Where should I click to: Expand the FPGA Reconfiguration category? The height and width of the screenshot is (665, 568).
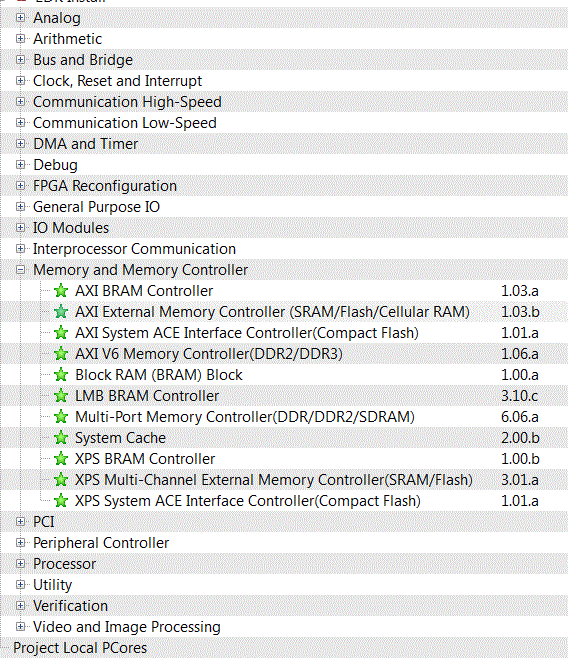[20, 186]
